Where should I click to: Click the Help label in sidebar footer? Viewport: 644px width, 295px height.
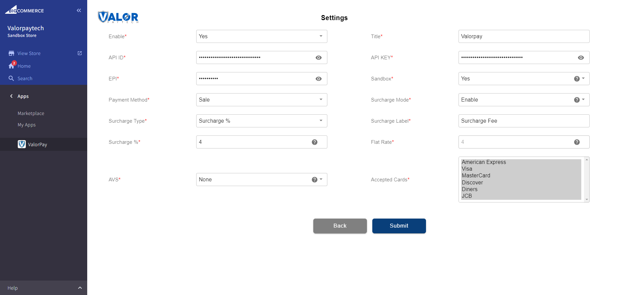point(13,288)
